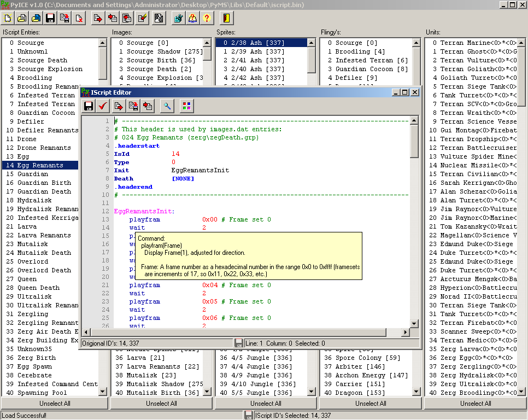The width and height of the screenshot is (528, 420).
Task: Click up arrow of IScript Entries scrollbar
Action: tap(103, 43)
